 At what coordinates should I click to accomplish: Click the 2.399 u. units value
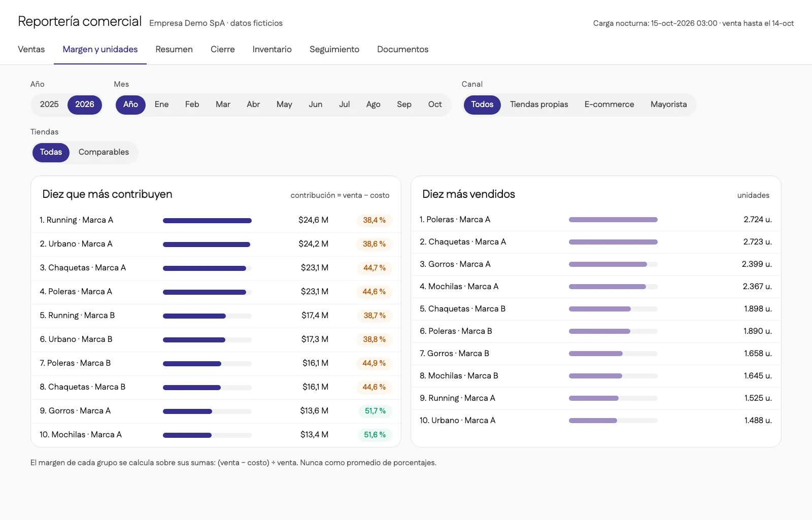(757, 264)
